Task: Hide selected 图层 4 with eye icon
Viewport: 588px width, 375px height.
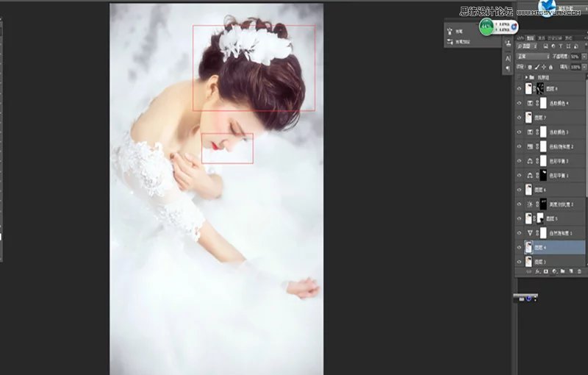Action: tap(520, 248)
